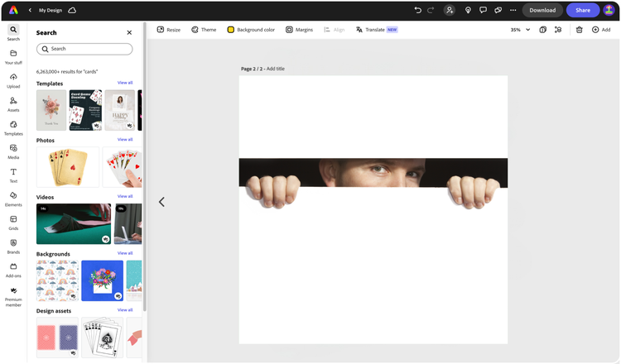
Task: Click the Align toolbar option
Action: coord(335,30)
